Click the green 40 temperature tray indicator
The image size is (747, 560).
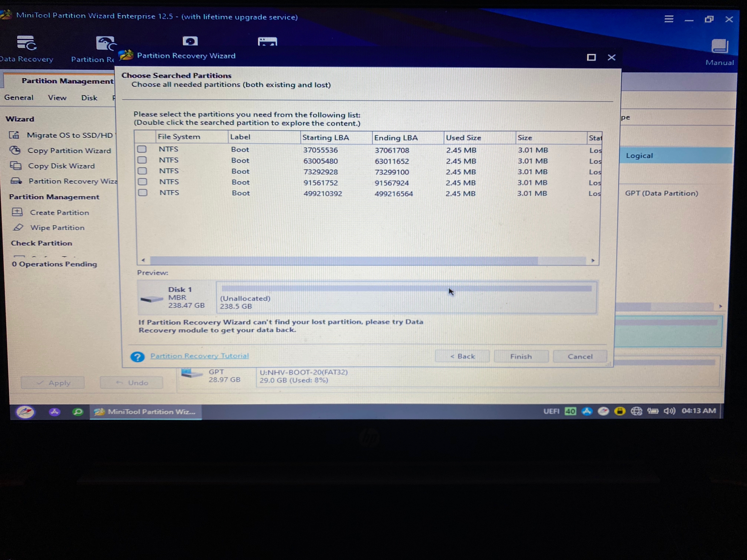[570, 411]
